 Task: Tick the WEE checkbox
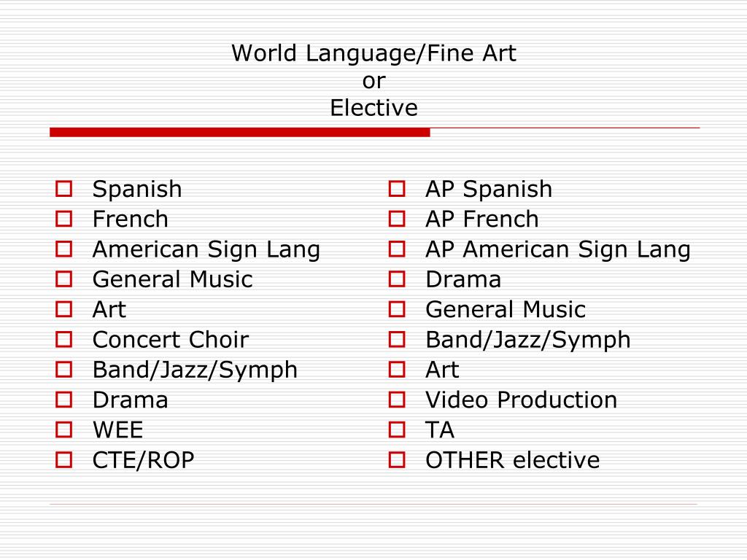click(64, 430)
